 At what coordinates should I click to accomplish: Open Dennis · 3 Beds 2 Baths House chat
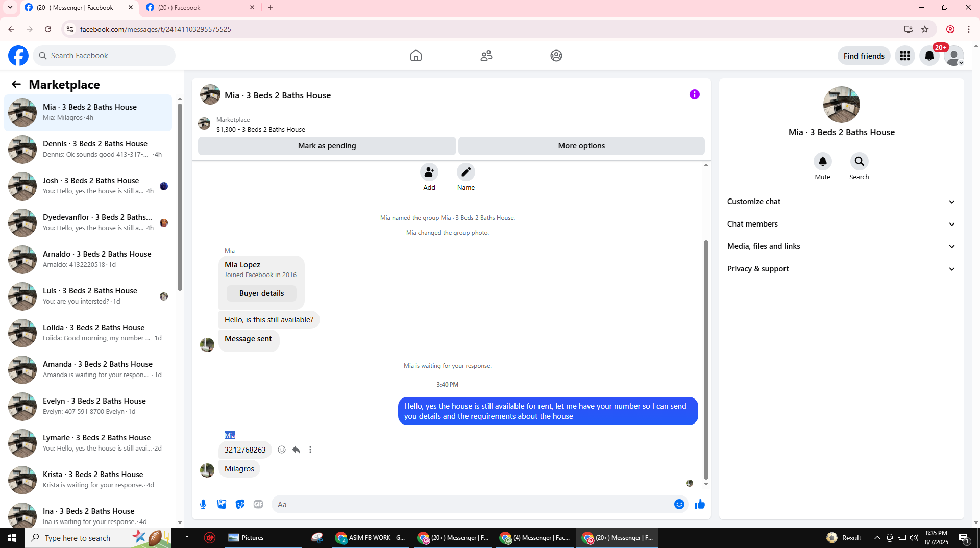[88, 149]
